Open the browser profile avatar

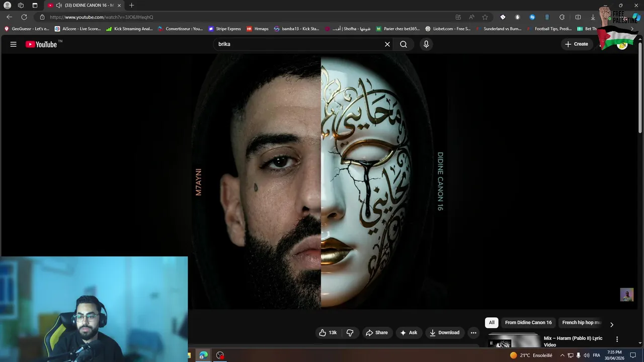[x=7, y=5]
